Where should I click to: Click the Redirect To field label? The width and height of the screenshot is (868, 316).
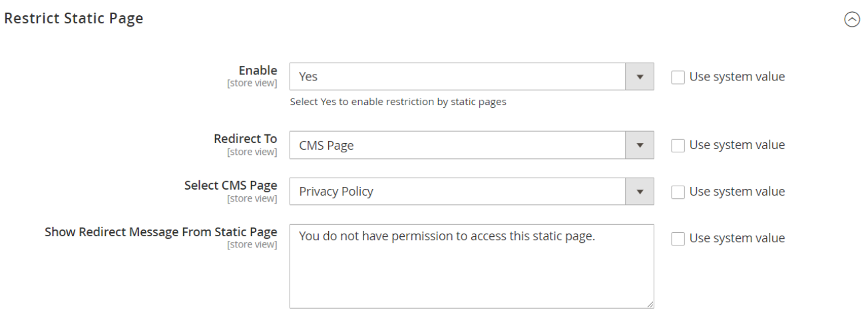[245, 138]
